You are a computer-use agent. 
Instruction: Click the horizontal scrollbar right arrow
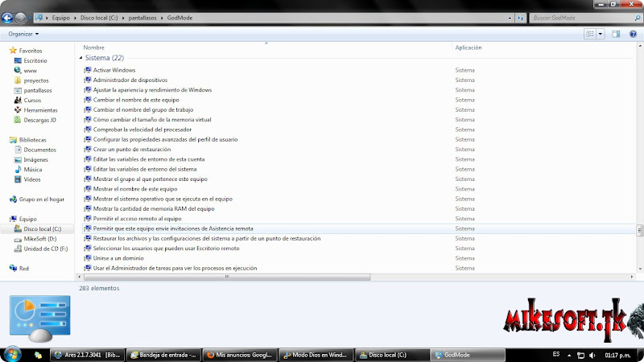pyautogui.click(x=632, y=277)
